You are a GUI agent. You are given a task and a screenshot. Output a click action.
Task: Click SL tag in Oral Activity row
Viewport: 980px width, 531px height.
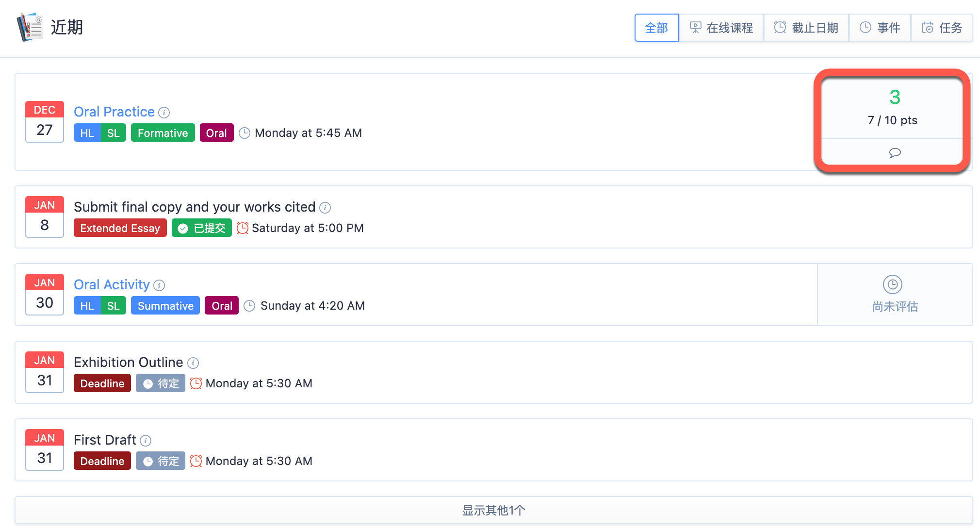point(113,306)
